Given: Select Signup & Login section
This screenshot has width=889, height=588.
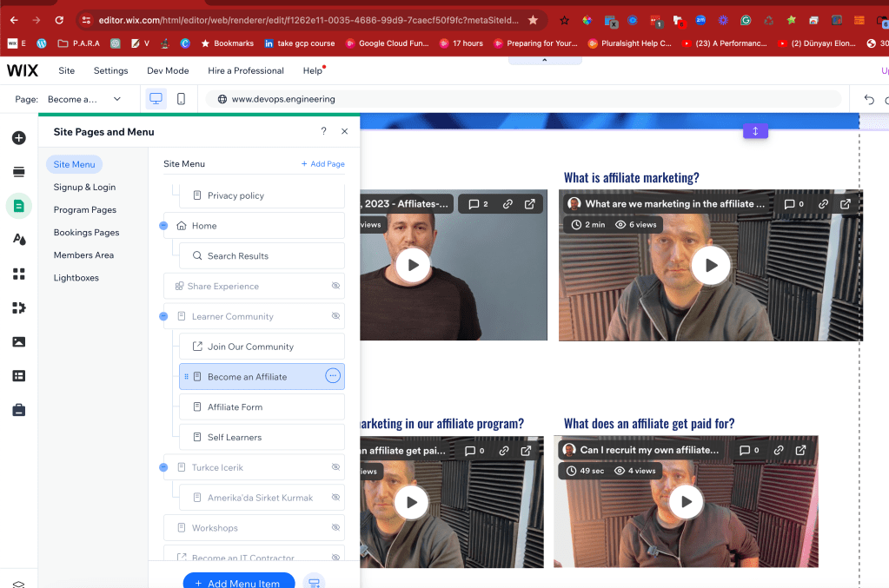Looking at the screenshot, I should click(84, 187).
